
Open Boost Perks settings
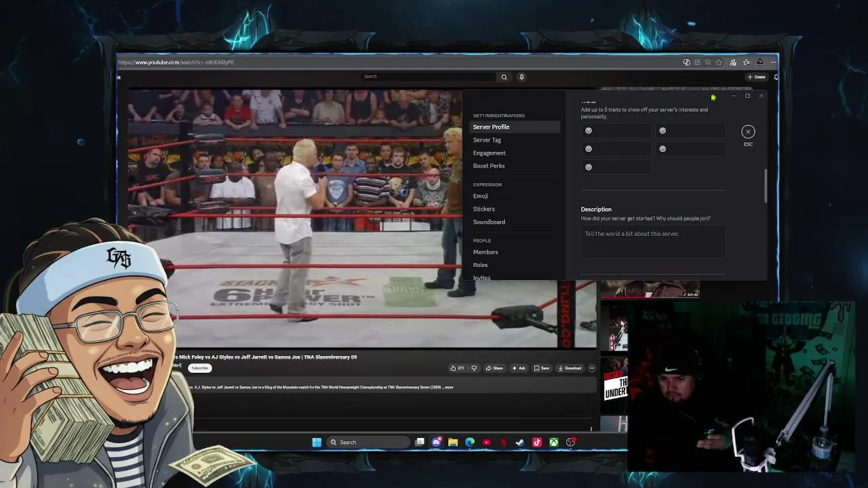(488, 165)
